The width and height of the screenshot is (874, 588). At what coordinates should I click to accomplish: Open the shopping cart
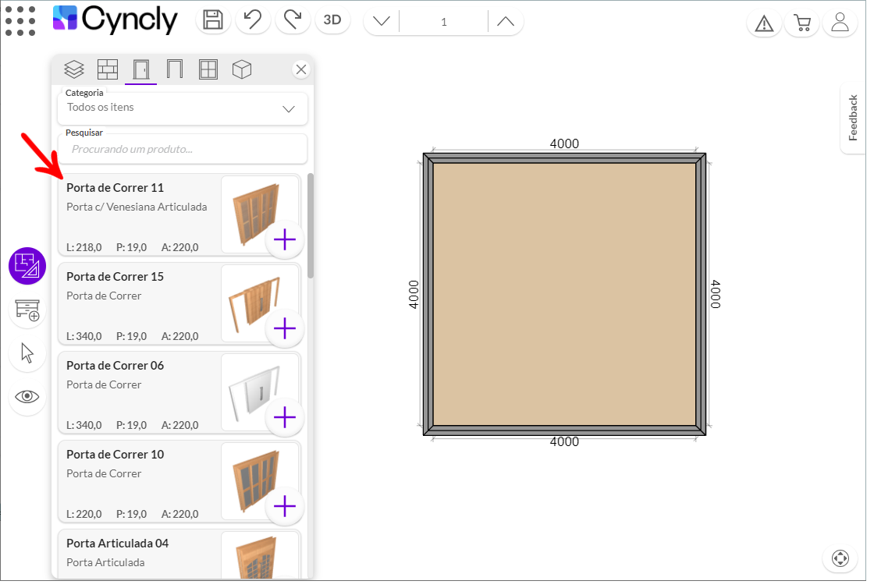click(x=802, y=23)
